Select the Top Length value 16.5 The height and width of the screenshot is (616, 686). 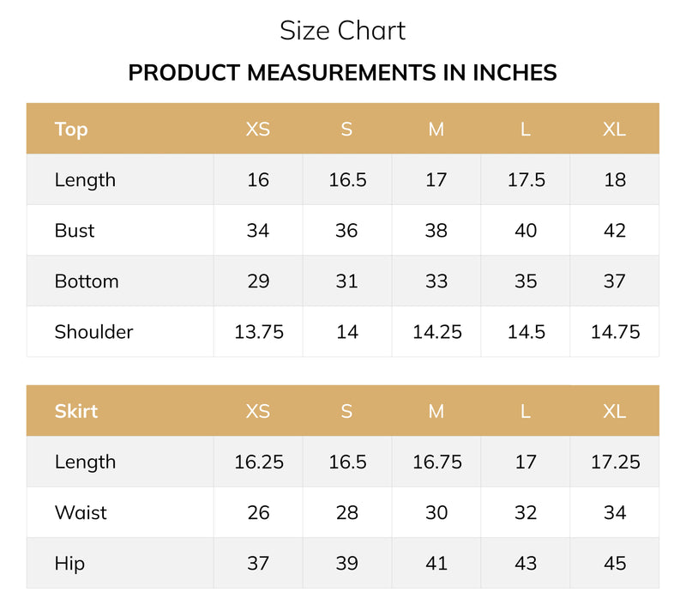coord(347,180)
